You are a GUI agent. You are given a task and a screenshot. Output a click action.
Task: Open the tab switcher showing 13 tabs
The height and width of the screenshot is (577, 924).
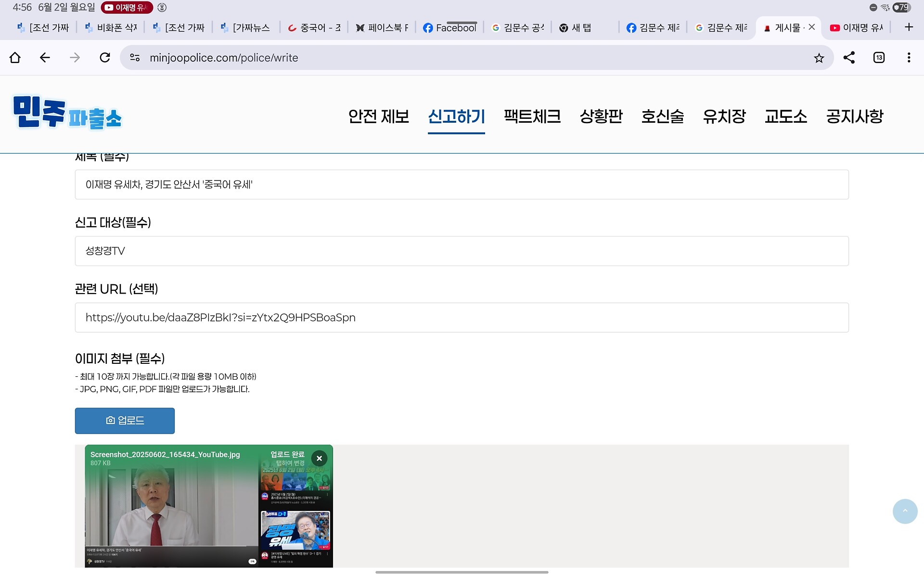point(879,58)
